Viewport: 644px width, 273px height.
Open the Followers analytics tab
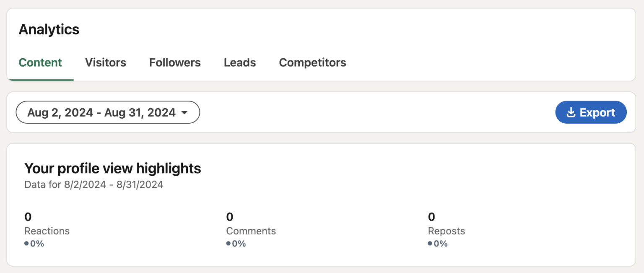(x=174, y=62)
